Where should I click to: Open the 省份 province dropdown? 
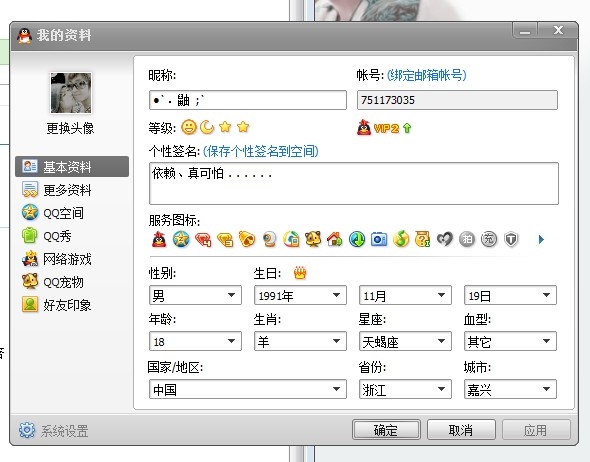pyautogui.click(x=405, y=389)
